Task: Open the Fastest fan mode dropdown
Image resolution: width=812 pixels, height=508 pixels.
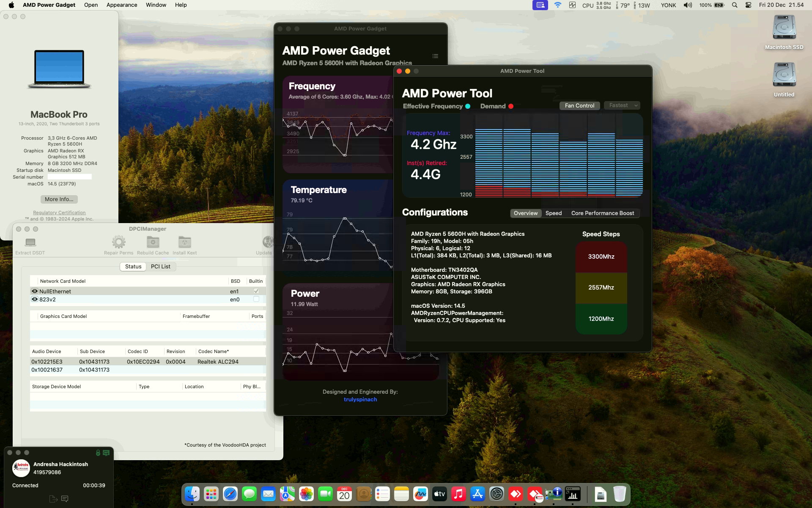Action: 622,105
